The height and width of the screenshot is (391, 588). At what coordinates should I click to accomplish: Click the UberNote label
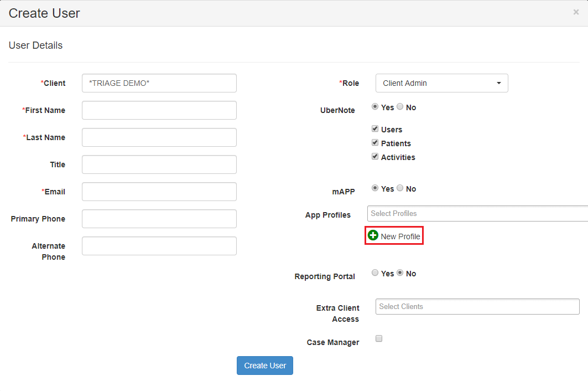tap(337, 110)
